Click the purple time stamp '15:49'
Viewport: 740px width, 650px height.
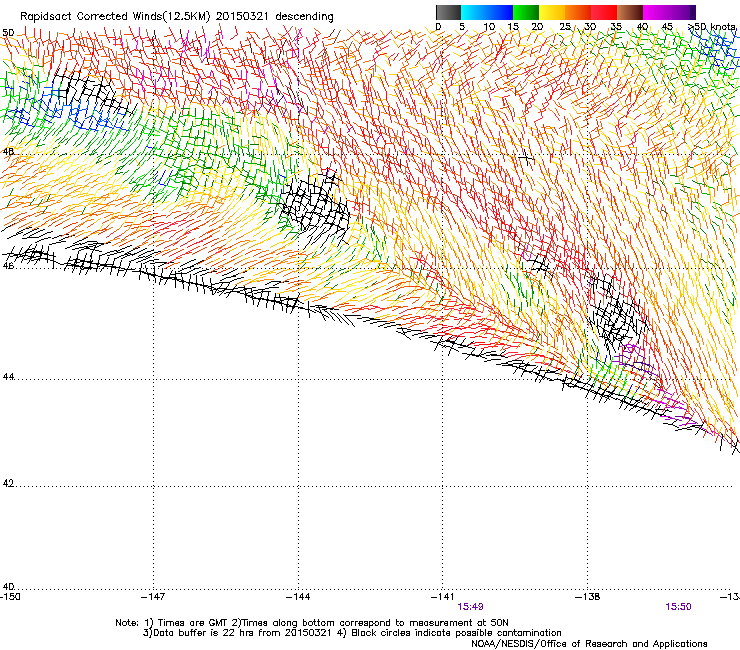(x=471, y=607)
